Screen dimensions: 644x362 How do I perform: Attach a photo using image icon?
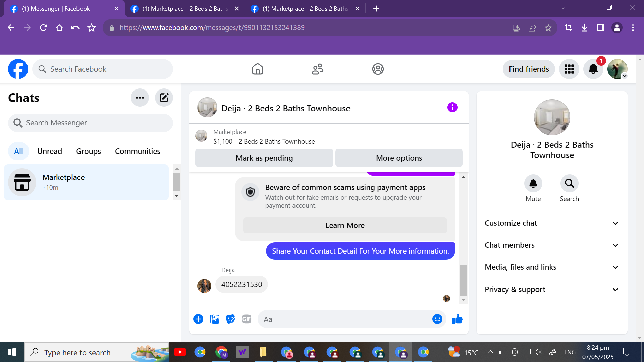214,319
